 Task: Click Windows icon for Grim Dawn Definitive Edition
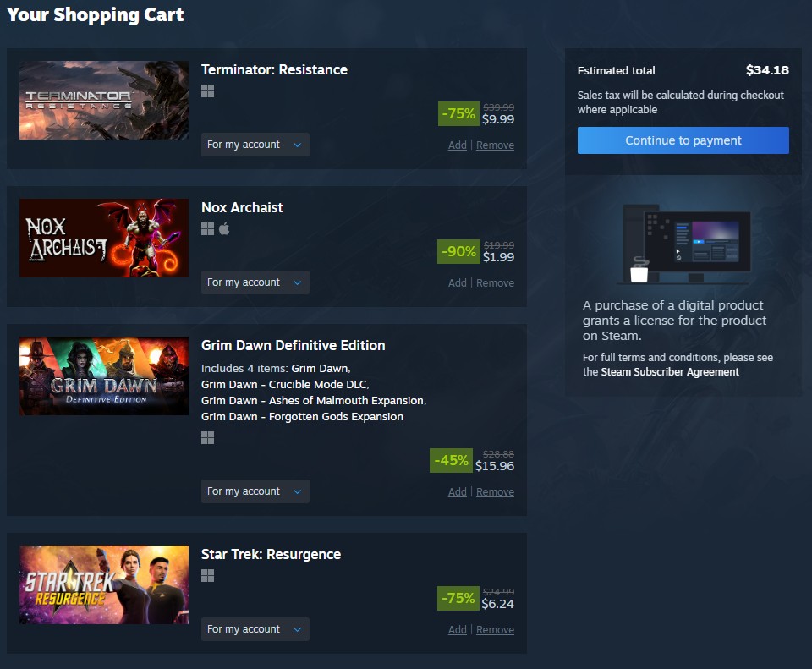(208, 438)
